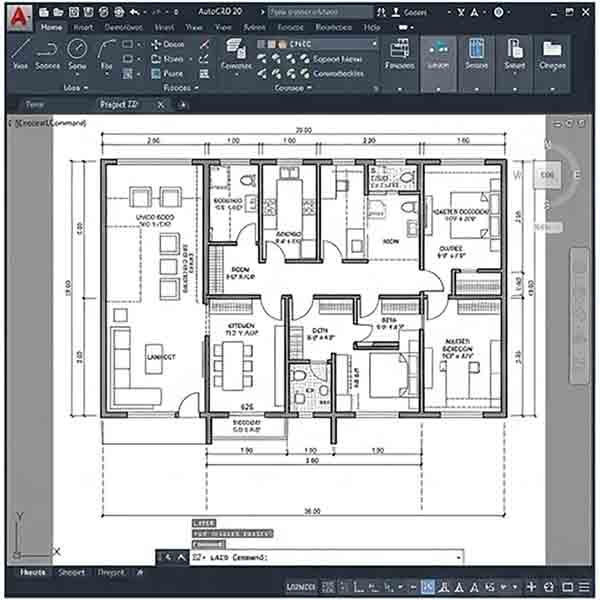The width and height of the screenshot is (600, 600).
Task: Open status bar customization three-line menu icon
Action: [584, 586]
